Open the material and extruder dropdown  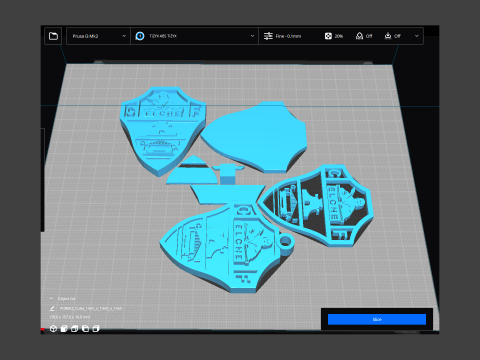point(194,36)
